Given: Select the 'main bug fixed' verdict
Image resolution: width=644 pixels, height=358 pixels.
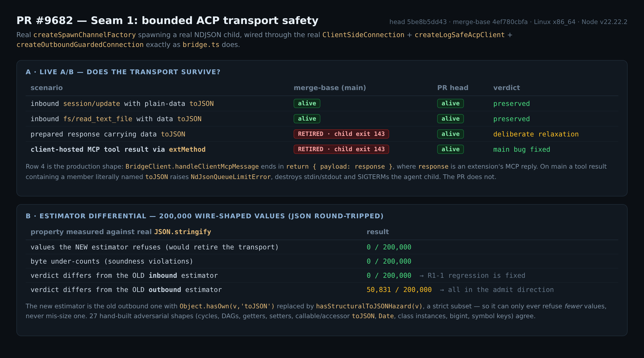Looking at the screenshot, I should (x=522, y=150).
